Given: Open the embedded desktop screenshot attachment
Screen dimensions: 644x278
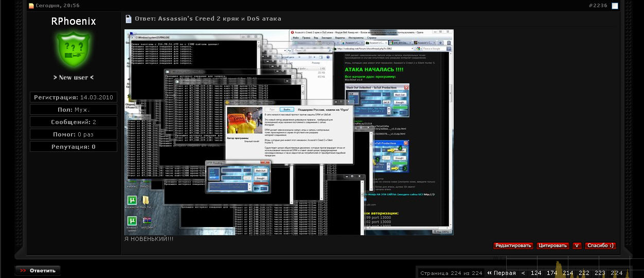Looking at the screenshot, I should (289, 132).
